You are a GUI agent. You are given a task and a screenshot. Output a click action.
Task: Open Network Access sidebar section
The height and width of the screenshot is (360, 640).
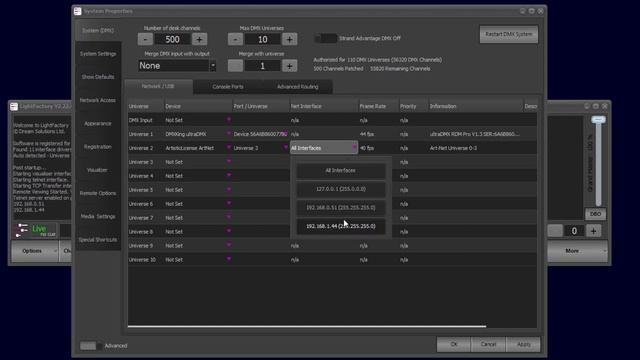pyautogui.click(x=98, y=100)
